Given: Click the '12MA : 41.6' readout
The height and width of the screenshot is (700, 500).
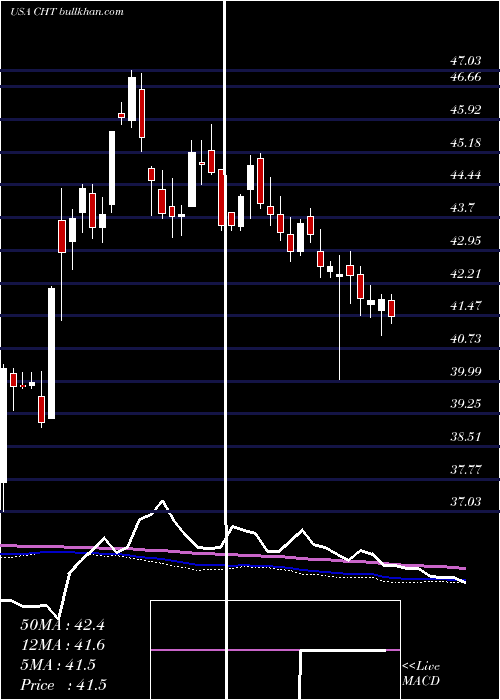Looking at the screenshot, I should click(x=62, y=645).
